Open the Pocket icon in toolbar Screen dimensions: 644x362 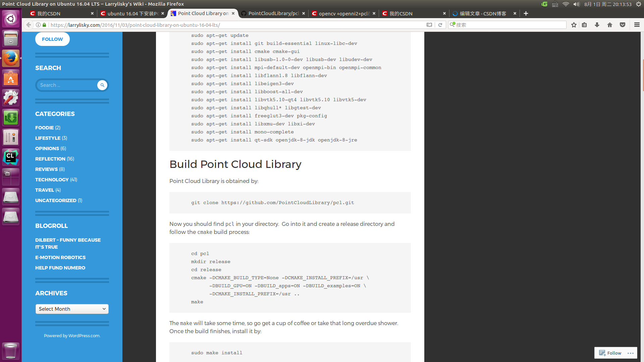623,25
